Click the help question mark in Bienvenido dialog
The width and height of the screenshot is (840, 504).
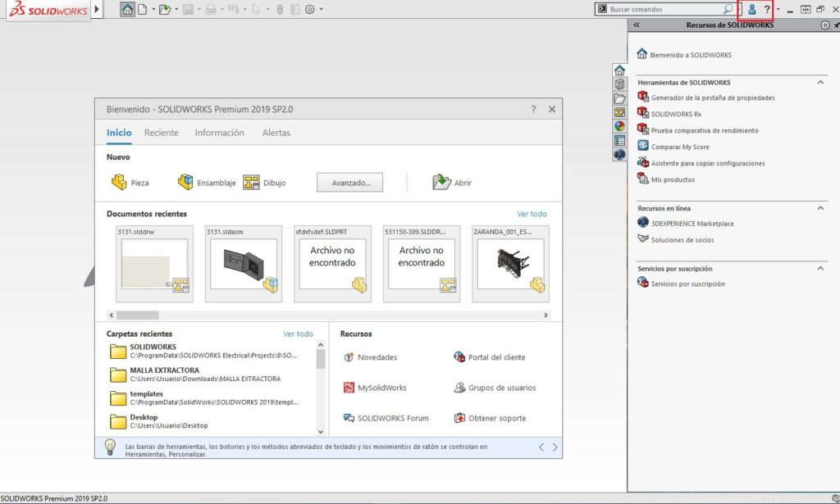point(533,109)
